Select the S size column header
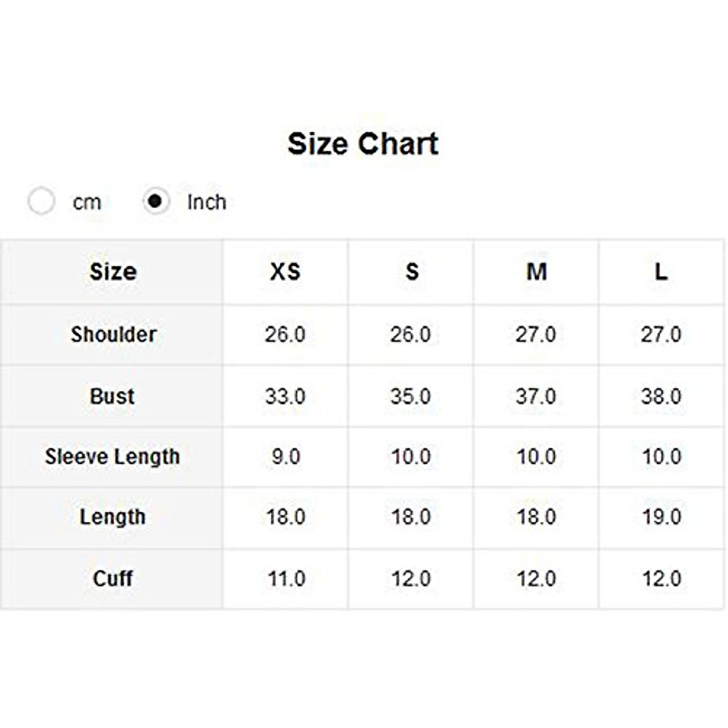The width and height of the screenshot is (728, 728). [x=411, y=271]
